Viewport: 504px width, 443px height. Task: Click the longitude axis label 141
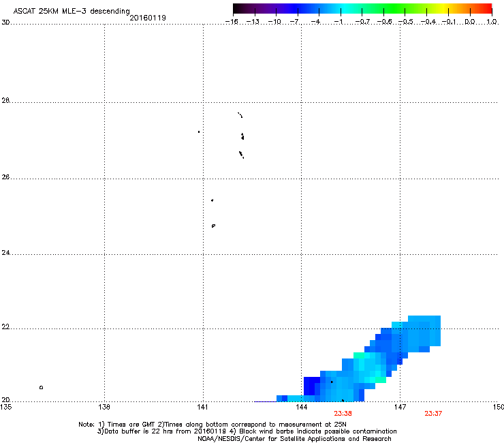click(202, 408)
